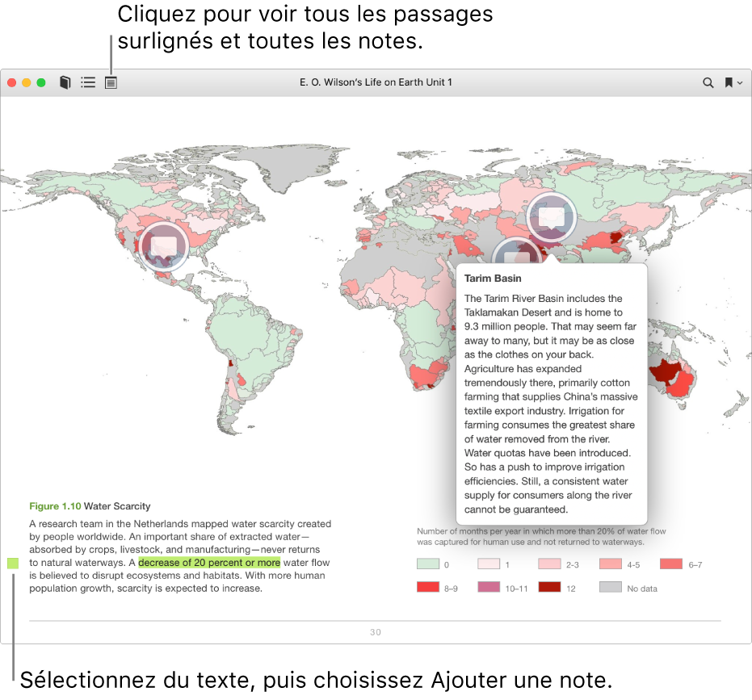This screenshot has width=752, height=700.
Task: Open the map note over North America
Action: 163,246
